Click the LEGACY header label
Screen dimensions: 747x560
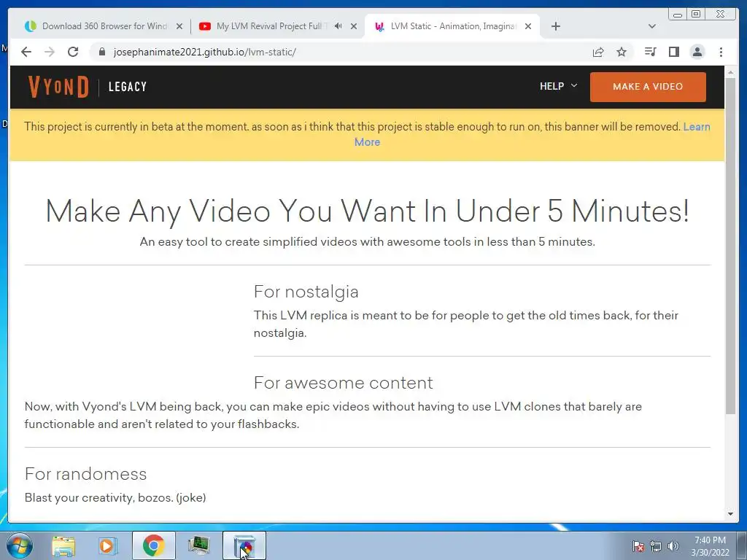coord(128,87)
